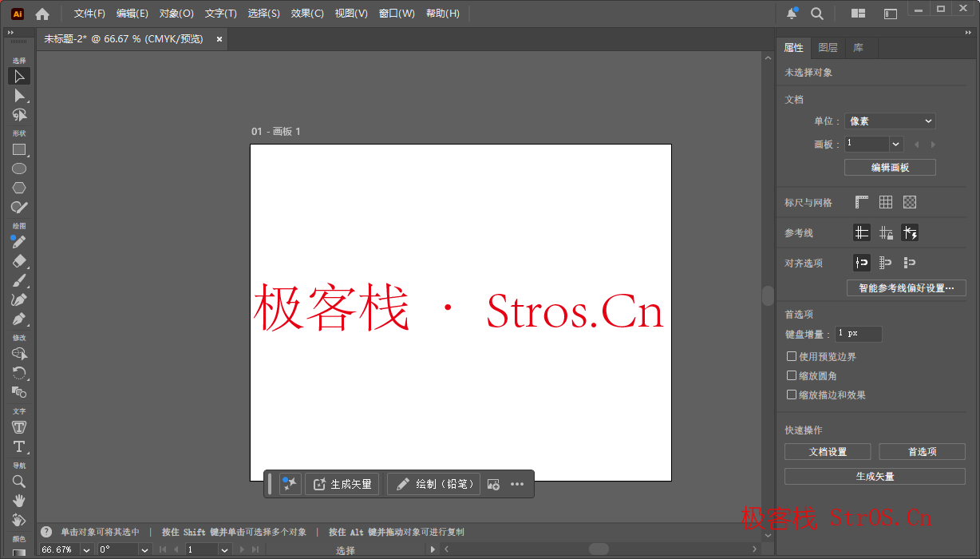Screen dimensions: 980x559
Task: Open artboard navigation dropdown in status bar
Action: coord(225,549)
